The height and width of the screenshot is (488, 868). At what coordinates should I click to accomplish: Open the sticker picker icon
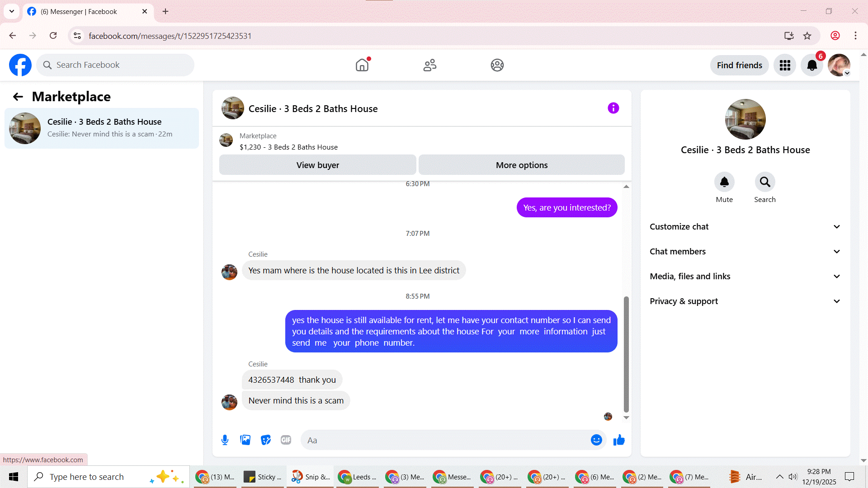pos(266,440)
